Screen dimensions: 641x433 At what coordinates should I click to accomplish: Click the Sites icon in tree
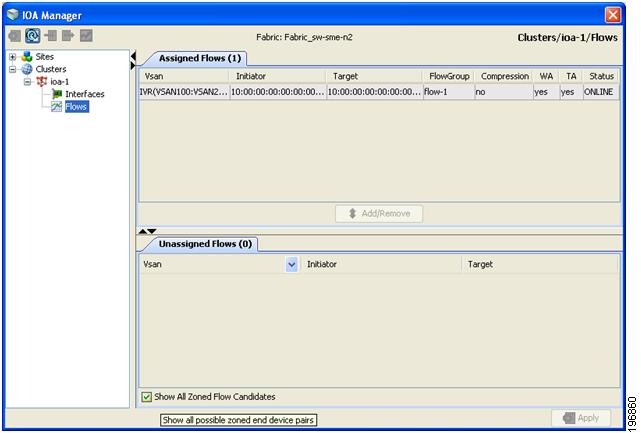[x=27, y=56]
